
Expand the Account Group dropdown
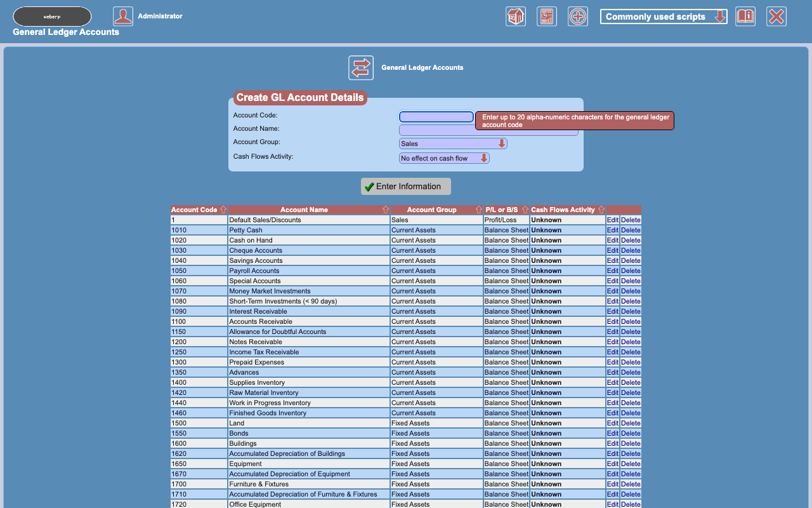click(453, 144)
